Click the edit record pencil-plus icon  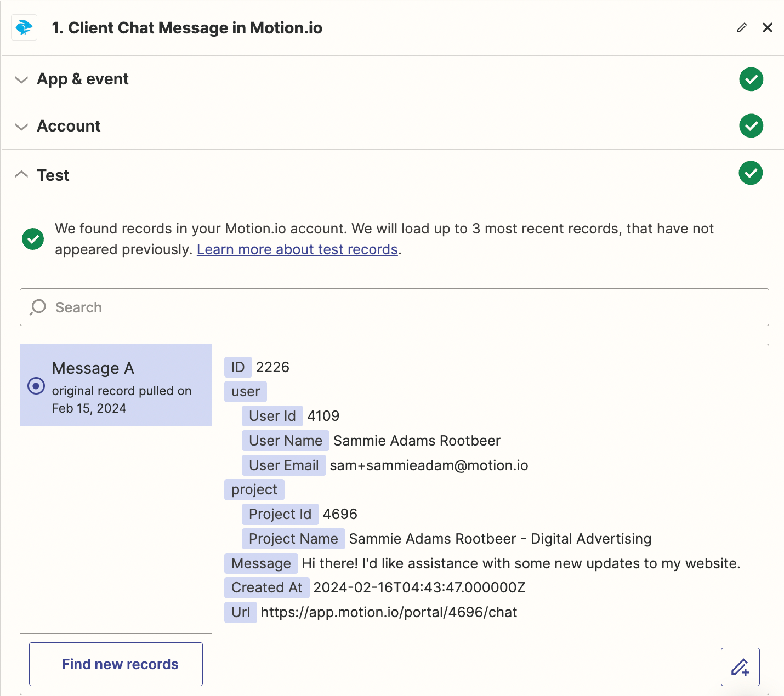pos(740,667)
